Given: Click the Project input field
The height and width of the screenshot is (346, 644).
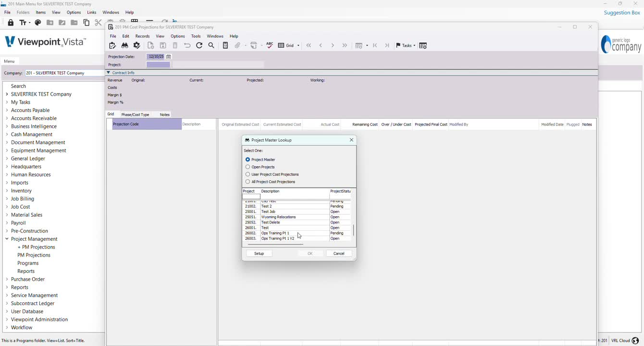Looking at the screenshot, I should point(158,65).
